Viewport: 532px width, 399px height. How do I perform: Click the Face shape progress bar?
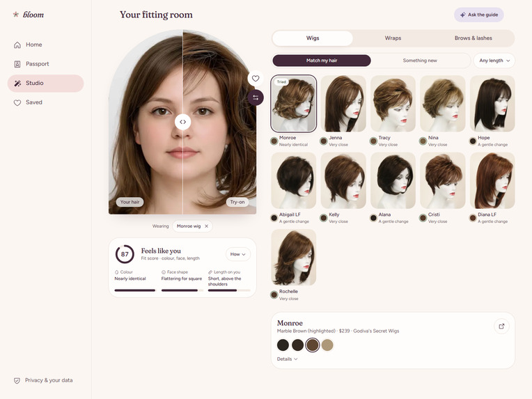[x=182, y=290]
